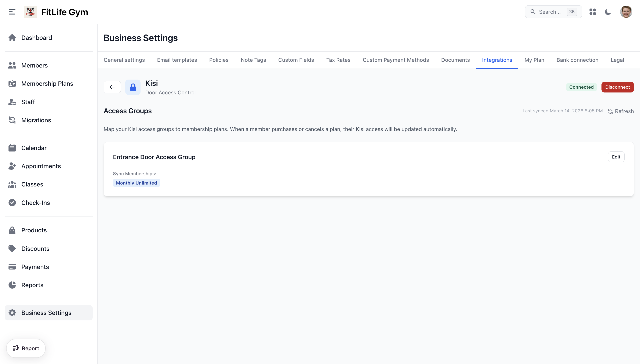Viewport: 640px width, 364px height.
Task: Click the Kisi blue lock icon
Action: (x=133, y=87)
